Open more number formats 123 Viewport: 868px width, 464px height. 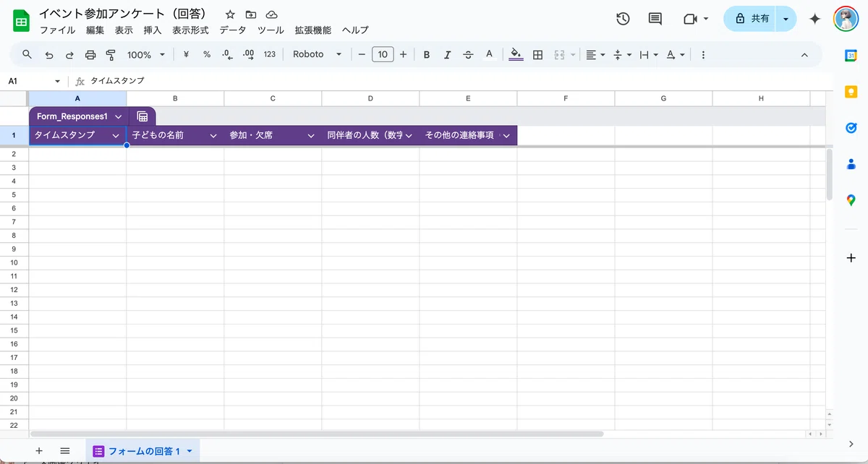pos(270,54)
